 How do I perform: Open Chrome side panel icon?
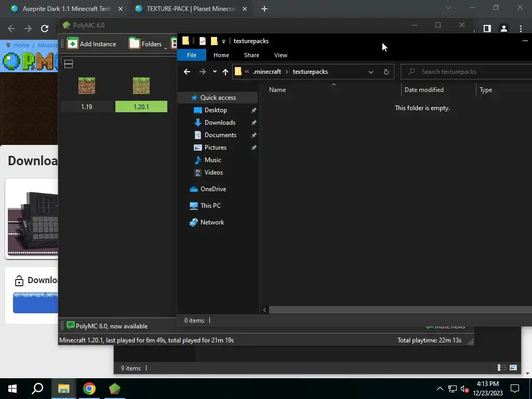click(x=487, y=29)
